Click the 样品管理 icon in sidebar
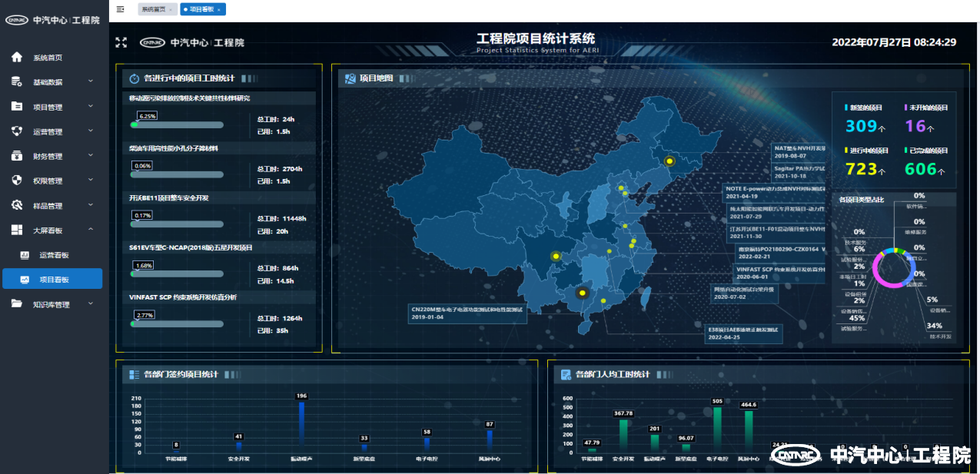This screenshot has height=474, width=980. tap(17, 205)
